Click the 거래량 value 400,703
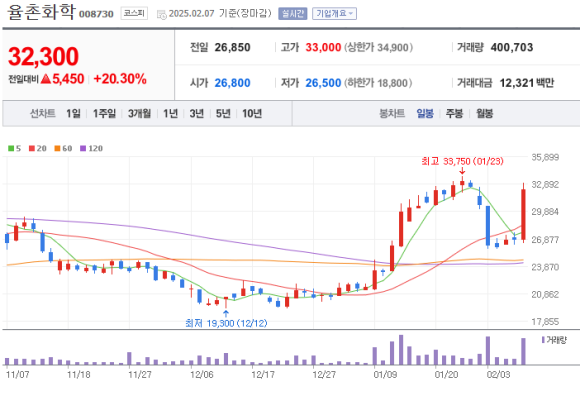The height and width of the screenshot is (396, 580). click(512, 48)
